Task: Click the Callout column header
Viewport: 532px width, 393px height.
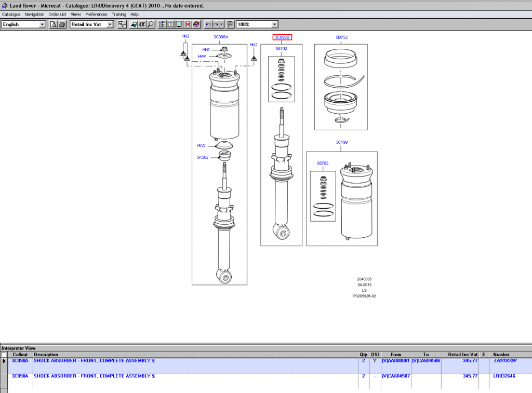Action: click(x=20, y=355)
